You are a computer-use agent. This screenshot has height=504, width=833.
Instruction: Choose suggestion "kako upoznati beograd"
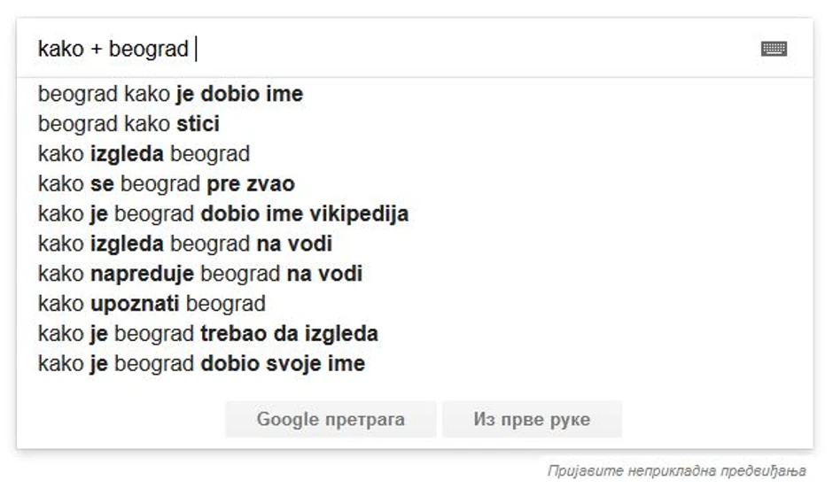click(x=152, y=304)
